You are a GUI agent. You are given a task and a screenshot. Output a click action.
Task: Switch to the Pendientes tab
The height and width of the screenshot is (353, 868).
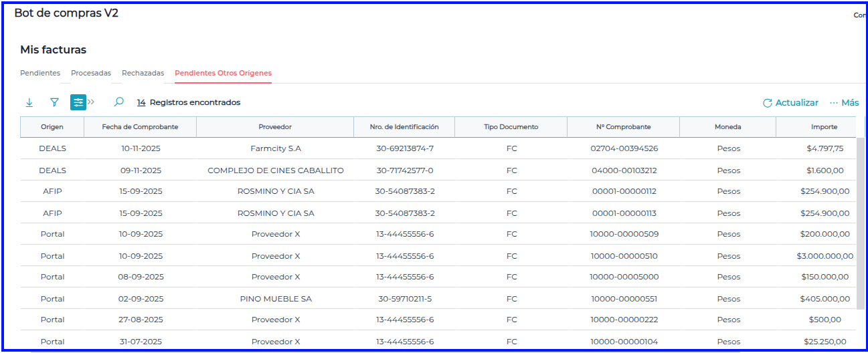click(x=40, y=73)
